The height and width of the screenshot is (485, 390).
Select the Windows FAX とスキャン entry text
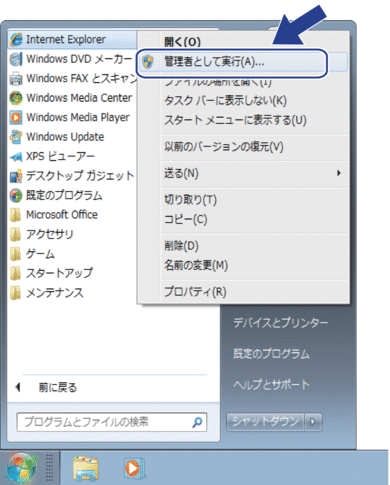pyautogui.click(x=81, y=79)
